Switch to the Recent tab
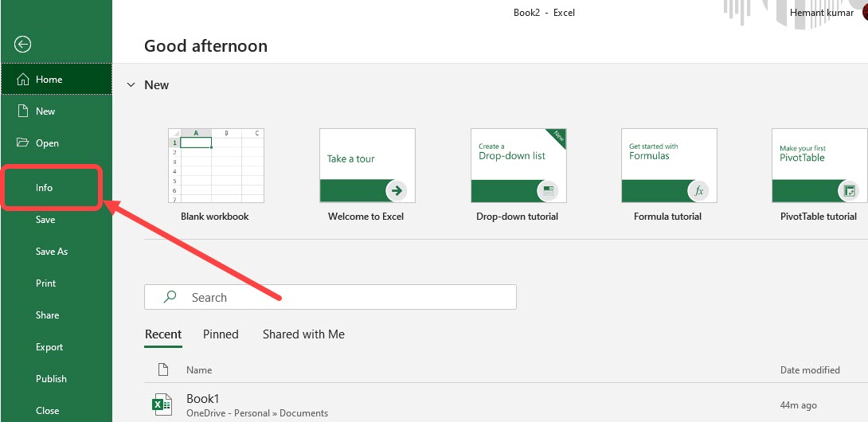This screenshot has height=422, width=868. click(x=163, y=334)
